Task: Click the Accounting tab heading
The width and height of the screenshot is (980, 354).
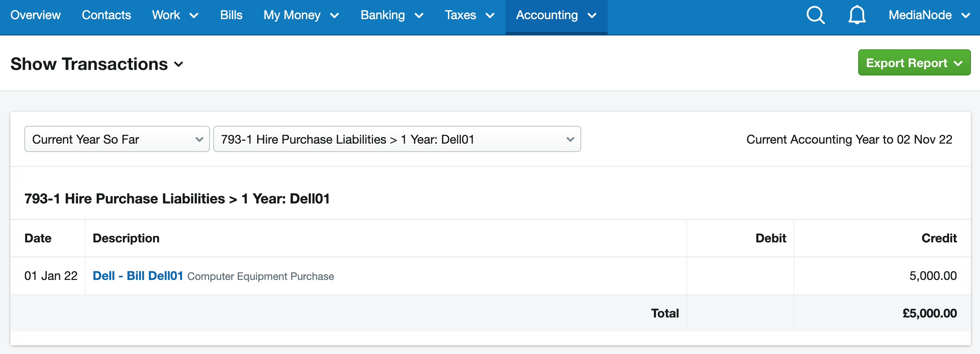Action: click(x=547, y=15)
